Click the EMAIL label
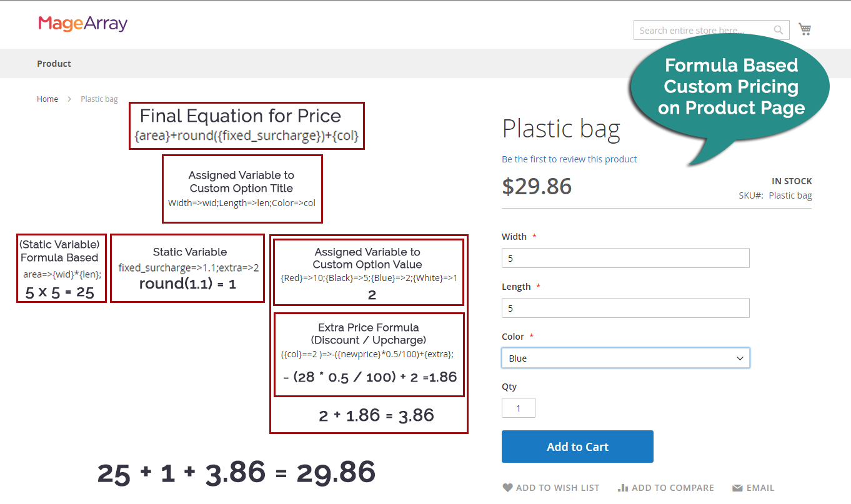Image resolution: width=851 pixels, height=504 pixels. click(762, 488)
